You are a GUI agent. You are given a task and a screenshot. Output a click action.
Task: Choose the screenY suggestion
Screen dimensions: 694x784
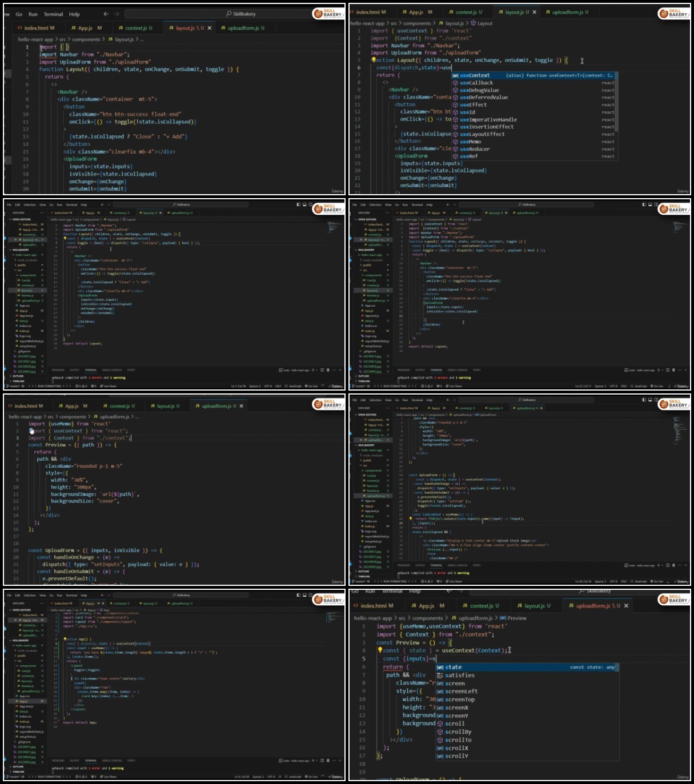click(x=527, y=715)
